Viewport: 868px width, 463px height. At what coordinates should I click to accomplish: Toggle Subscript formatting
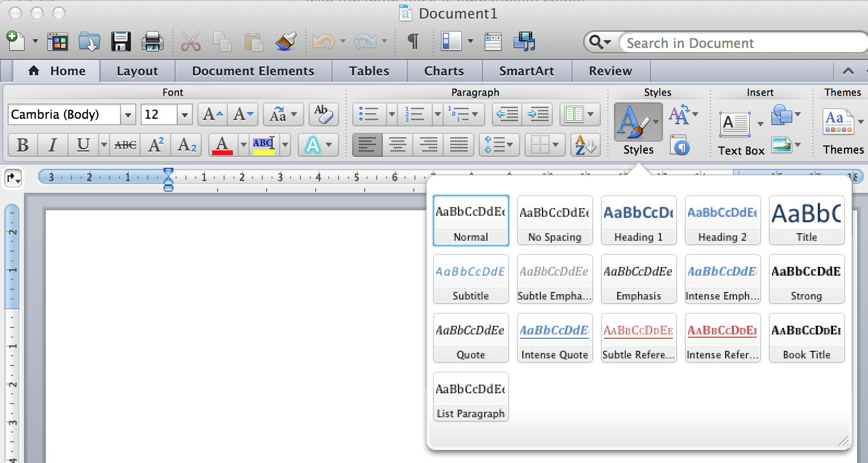(x=186, y=145)
